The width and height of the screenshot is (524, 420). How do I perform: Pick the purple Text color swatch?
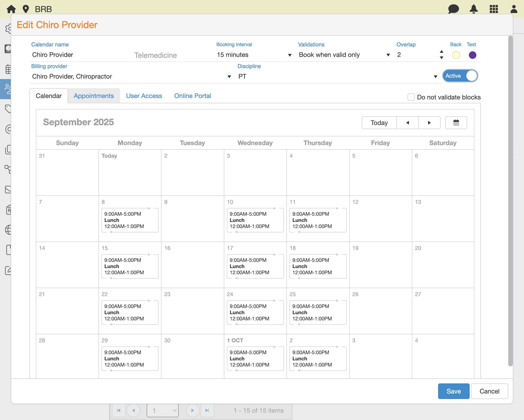tap(472, 55)
